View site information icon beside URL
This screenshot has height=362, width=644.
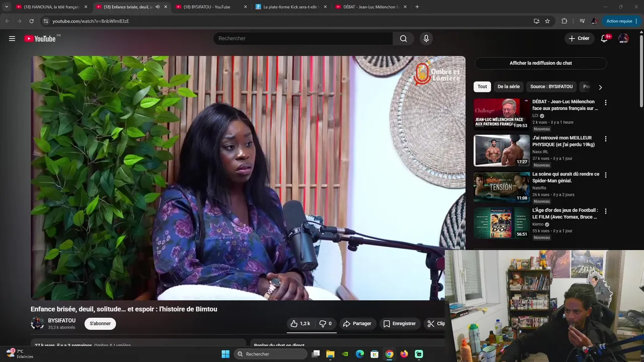click(46, 21)
